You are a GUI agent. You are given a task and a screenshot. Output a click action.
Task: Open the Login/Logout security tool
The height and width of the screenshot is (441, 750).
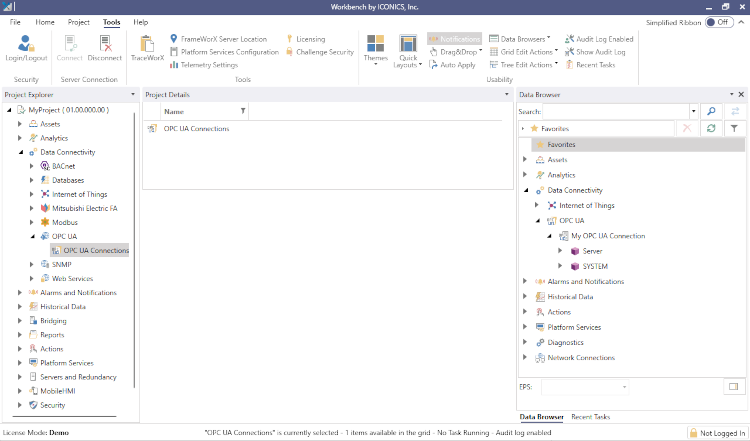26,48
